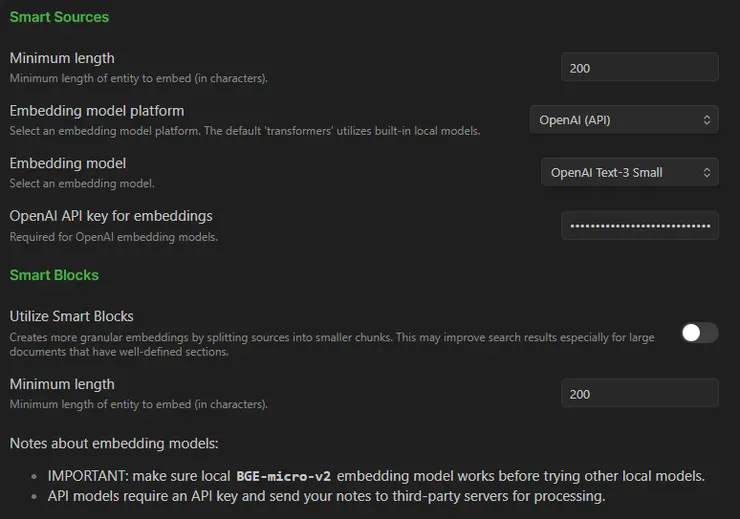Click the chevron arrows beside OpenAI Text-3 Small
Screen dimensions: 740x519
click(x=707, y=172)
